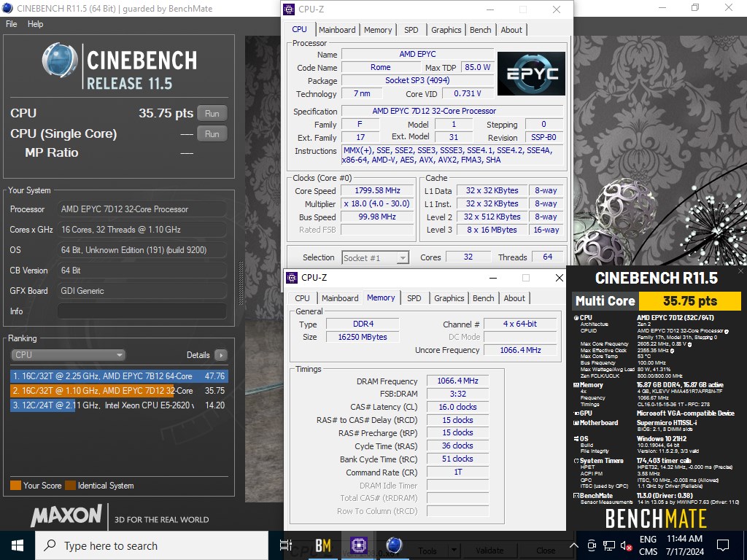Open the notification center icon
The width and height of the screenshot is (747, 560).
tap(723, 545)
